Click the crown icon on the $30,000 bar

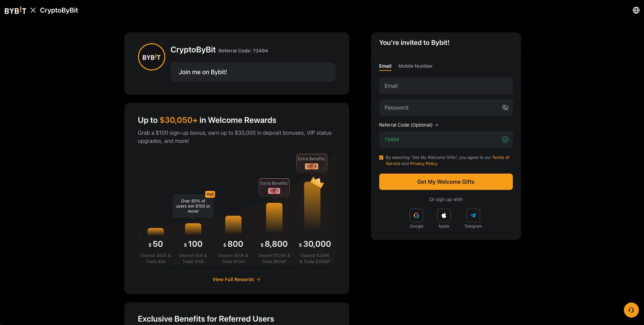point(317,182)
